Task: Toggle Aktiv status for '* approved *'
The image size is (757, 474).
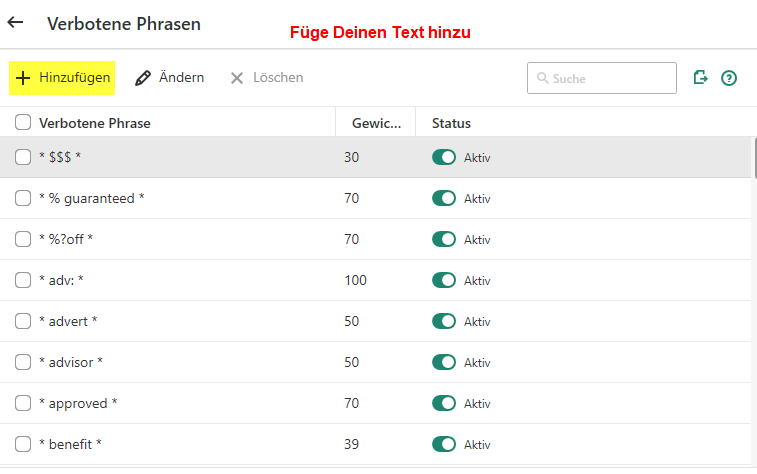Action: [x=444, y=403]
